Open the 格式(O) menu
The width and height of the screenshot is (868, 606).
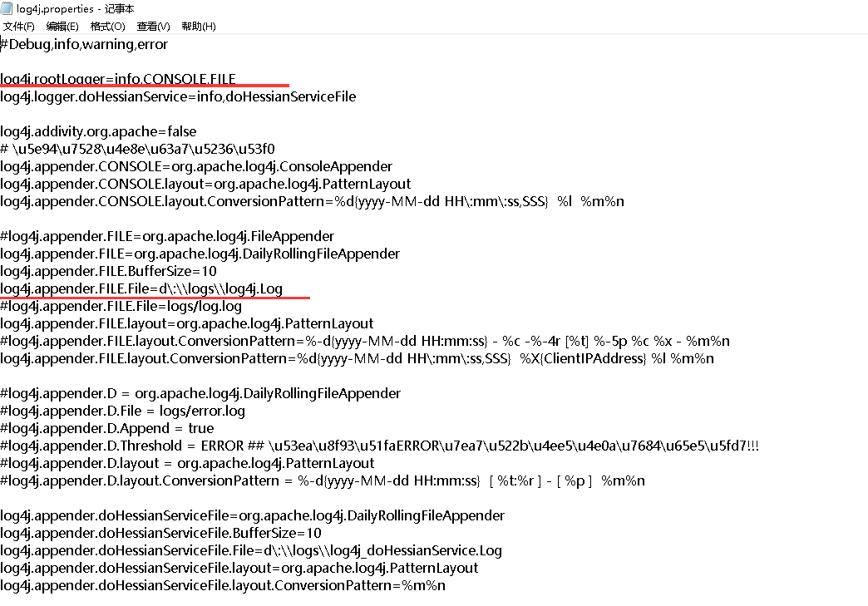click(107, 26)
